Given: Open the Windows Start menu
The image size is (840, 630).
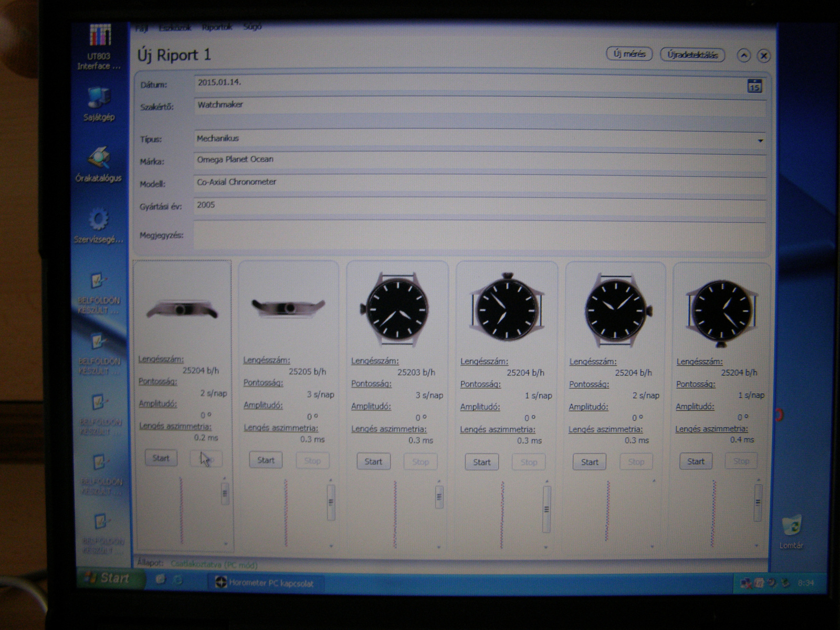Looking at the screenshot, I should tap(110, 578).
